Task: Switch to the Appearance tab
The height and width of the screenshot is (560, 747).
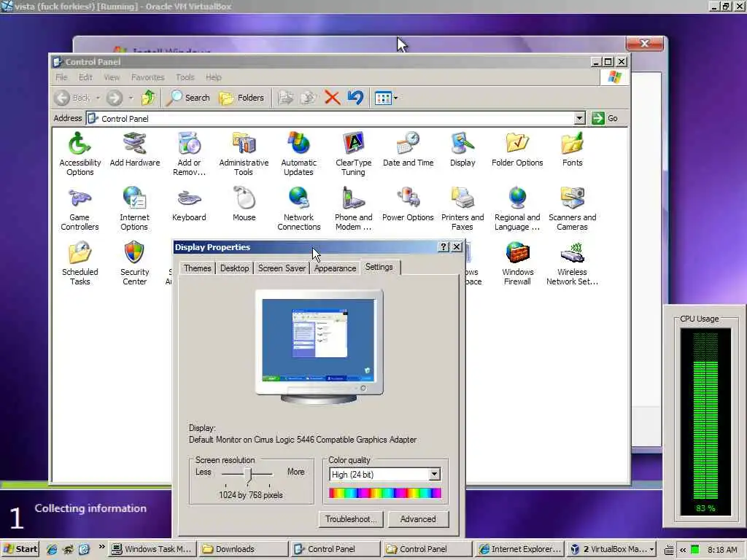Action: pyautogui.click(x=335, y=268)
